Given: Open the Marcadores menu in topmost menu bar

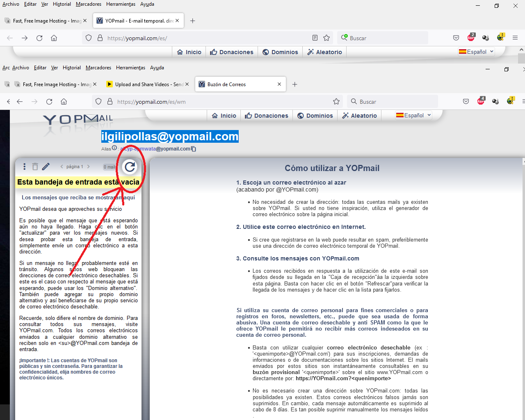Looking at the screenshot, I should pyautogui.click(x=89, y=4).
